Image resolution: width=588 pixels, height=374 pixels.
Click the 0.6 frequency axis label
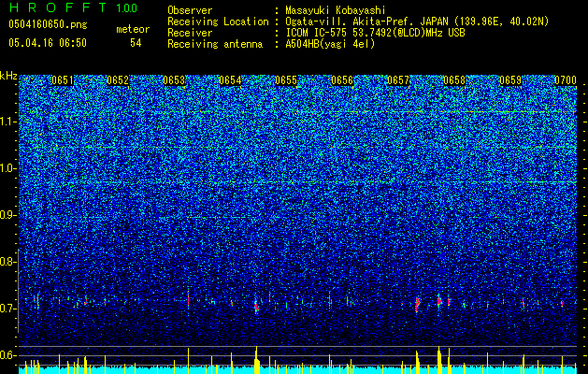pyautogui.click(x=7, y=355)
